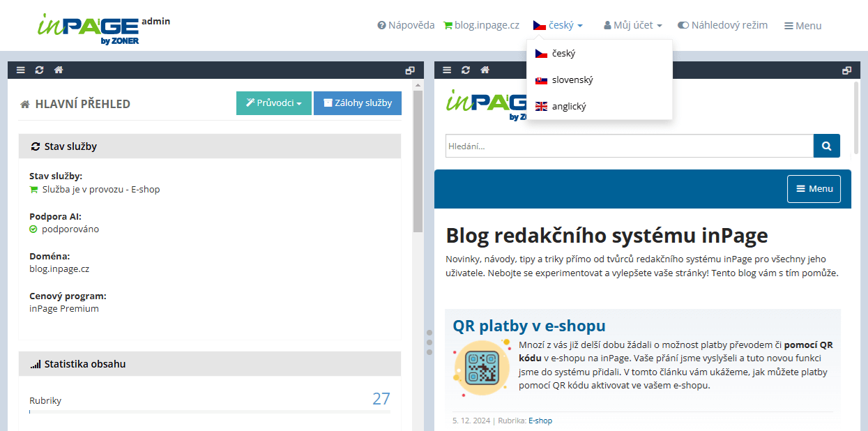Refresh the left panel with reload icon
Image resolution: width=868 pixels, height=431 pixels.
[39, 70]
